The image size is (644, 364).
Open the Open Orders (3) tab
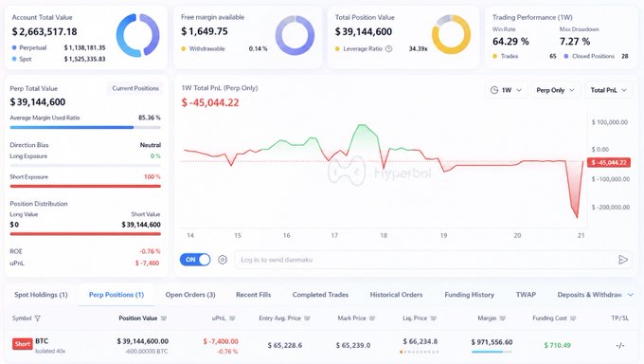pyautogui.click(x=190, y=295)
